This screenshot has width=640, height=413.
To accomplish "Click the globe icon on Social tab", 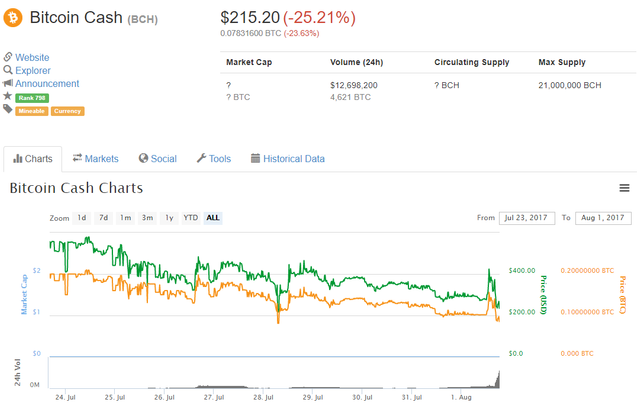I will click(x=143, y=158).
